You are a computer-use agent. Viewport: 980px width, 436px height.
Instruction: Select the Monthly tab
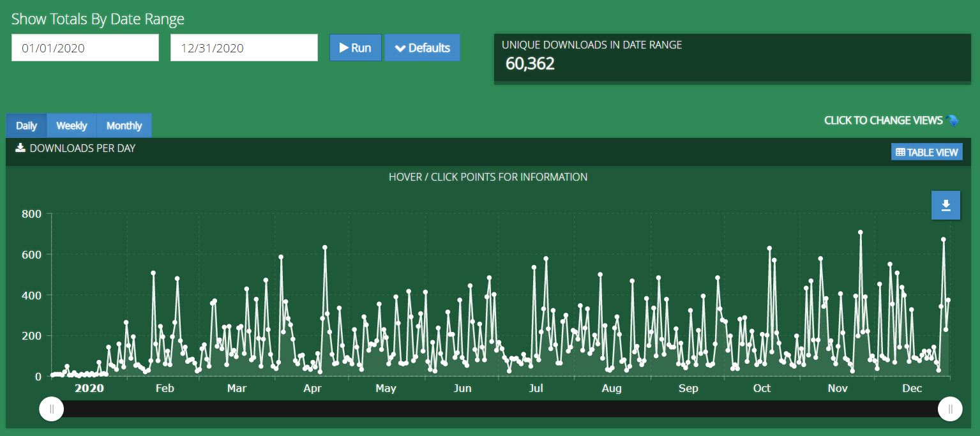124,126
